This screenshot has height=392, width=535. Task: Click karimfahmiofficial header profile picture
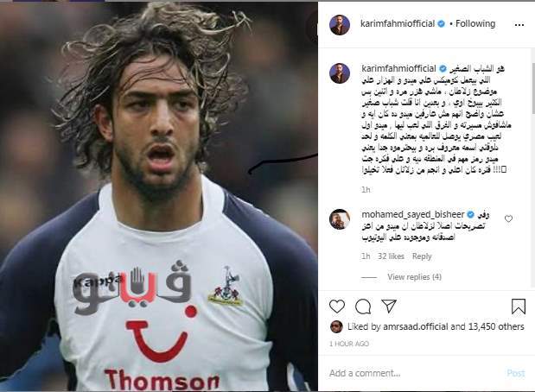[x=340, y=24]
